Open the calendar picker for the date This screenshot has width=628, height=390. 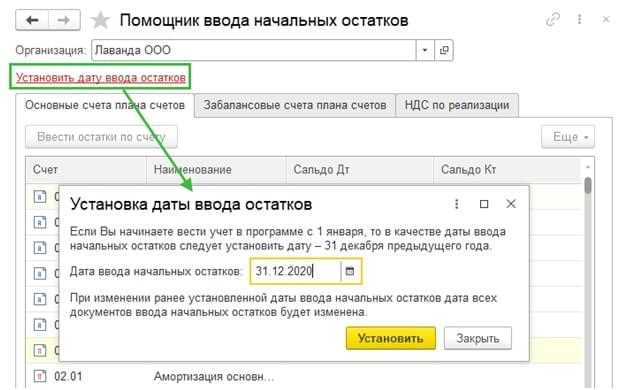point(350,271)
